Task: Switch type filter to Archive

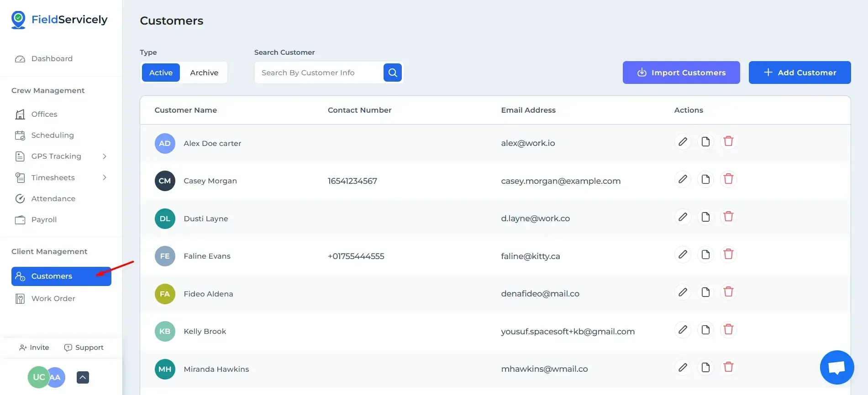Action: click(204, 73)
